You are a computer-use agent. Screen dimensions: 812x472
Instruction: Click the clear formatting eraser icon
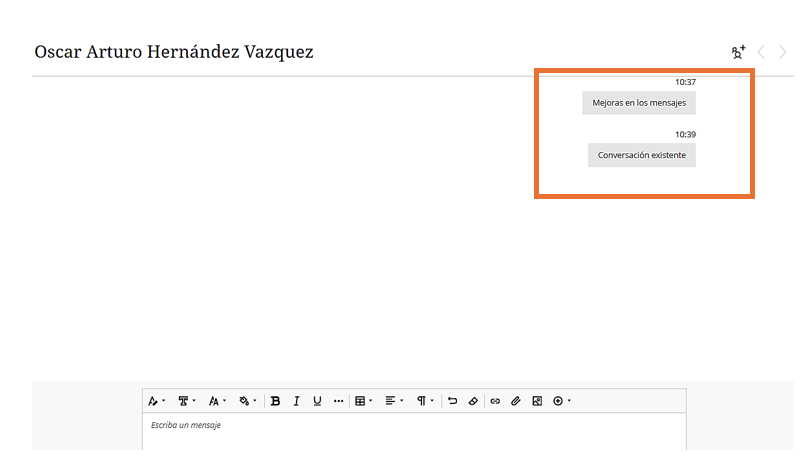473,401
